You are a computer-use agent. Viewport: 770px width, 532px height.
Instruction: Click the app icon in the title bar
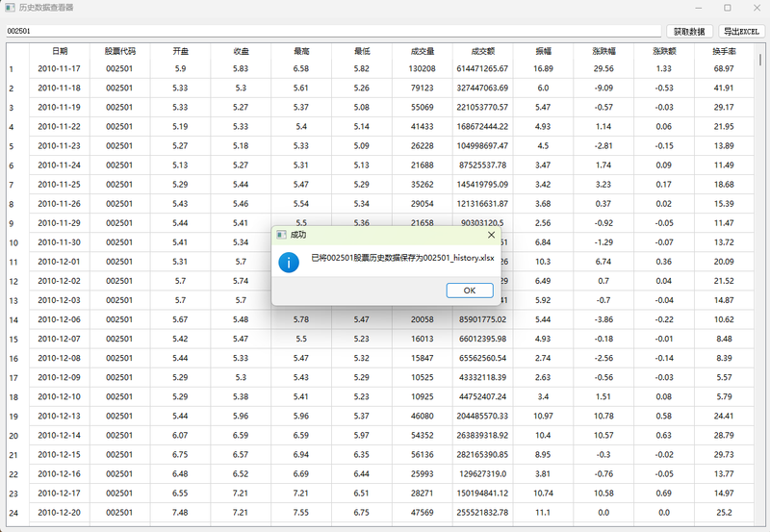coord(9,8)
